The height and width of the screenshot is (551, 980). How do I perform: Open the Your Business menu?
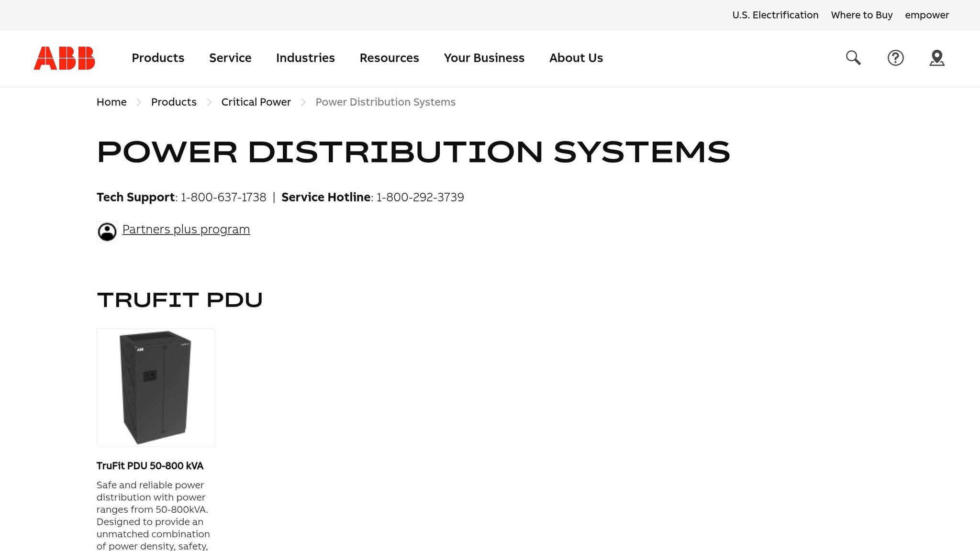[484, 58]
